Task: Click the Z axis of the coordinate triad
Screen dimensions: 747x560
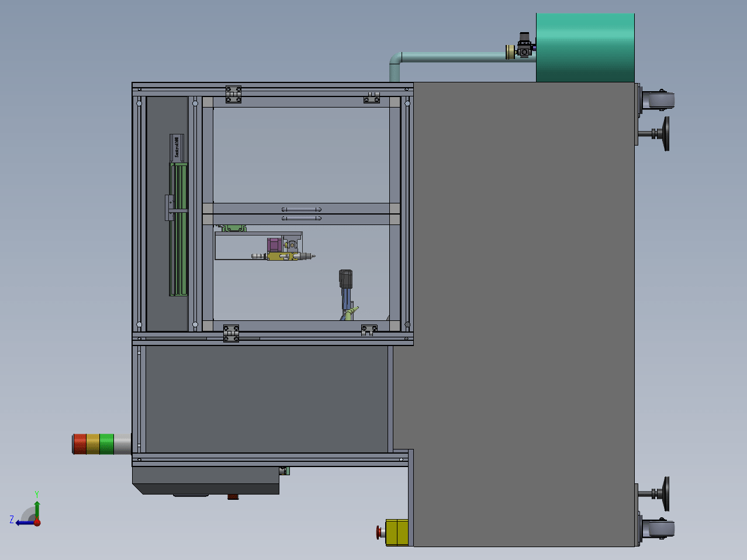Action: [23, 522]
